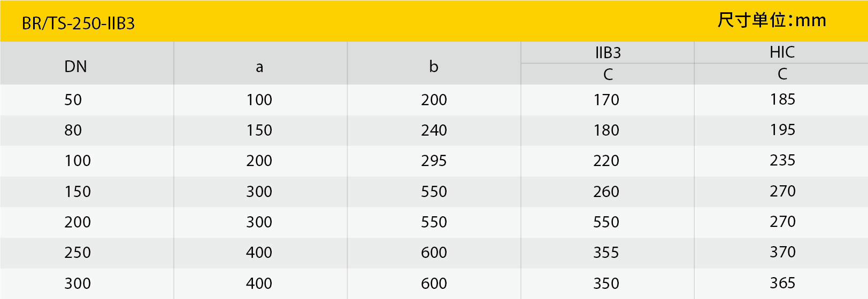Click the 尺寸单位:mm unit label
This screenshot has width=868, height=299.
click(x=772, y=20)
